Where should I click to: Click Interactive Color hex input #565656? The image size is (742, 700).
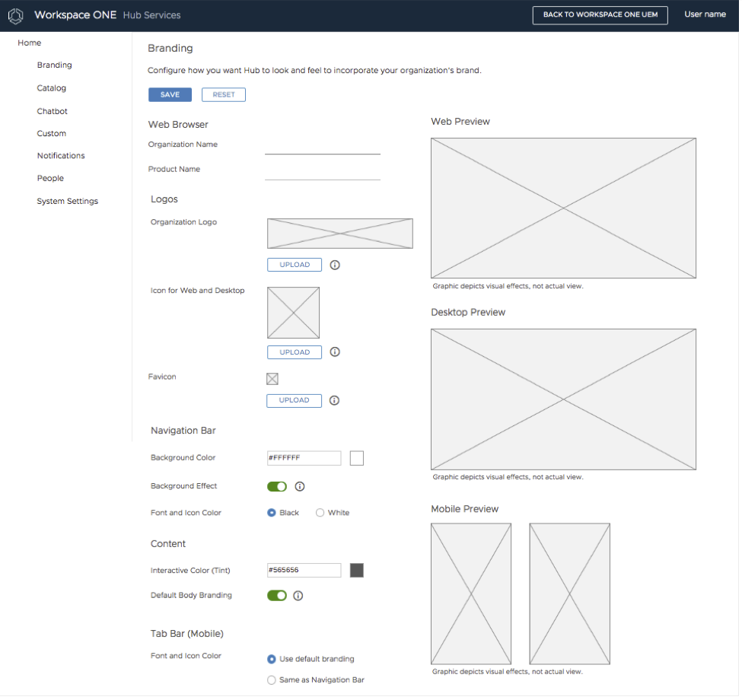[304, 571]
